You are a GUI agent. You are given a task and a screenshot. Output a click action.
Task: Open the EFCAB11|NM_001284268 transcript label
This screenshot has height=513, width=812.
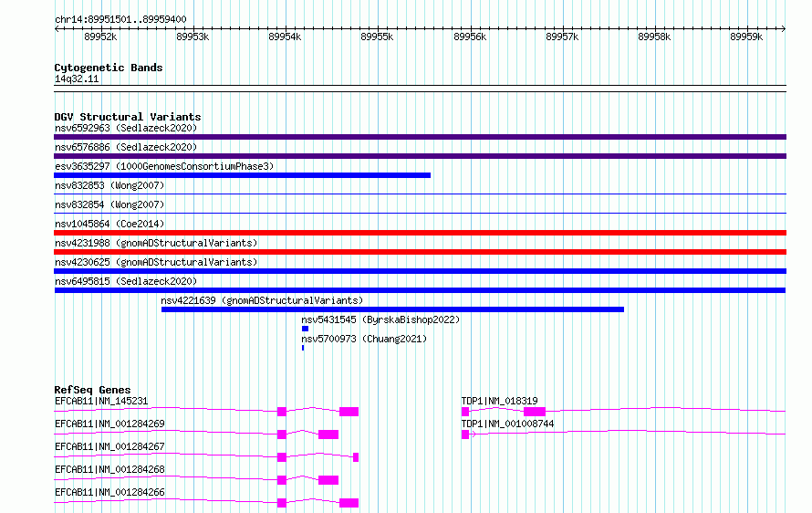109,469
